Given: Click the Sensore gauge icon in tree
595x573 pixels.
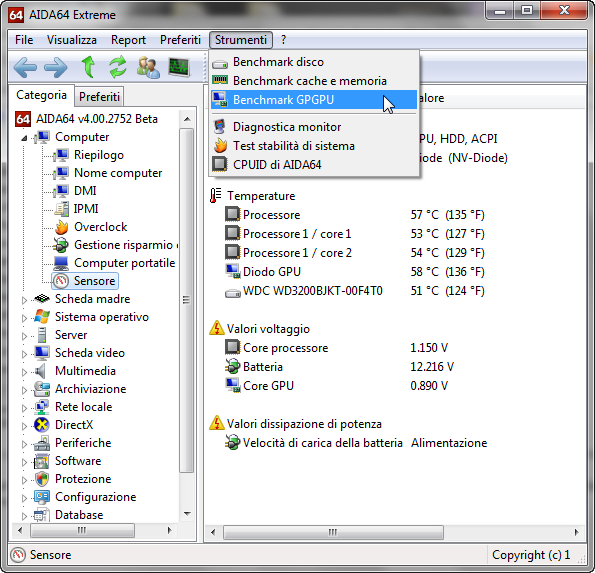Looking at the screenshot, I should [x=61, y=281].
